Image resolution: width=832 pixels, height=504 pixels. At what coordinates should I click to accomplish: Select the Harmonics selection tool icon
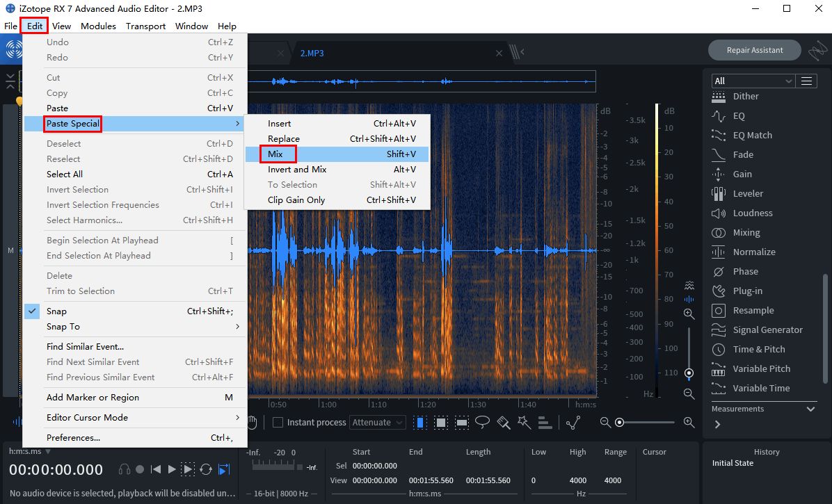tap(545, 423)
